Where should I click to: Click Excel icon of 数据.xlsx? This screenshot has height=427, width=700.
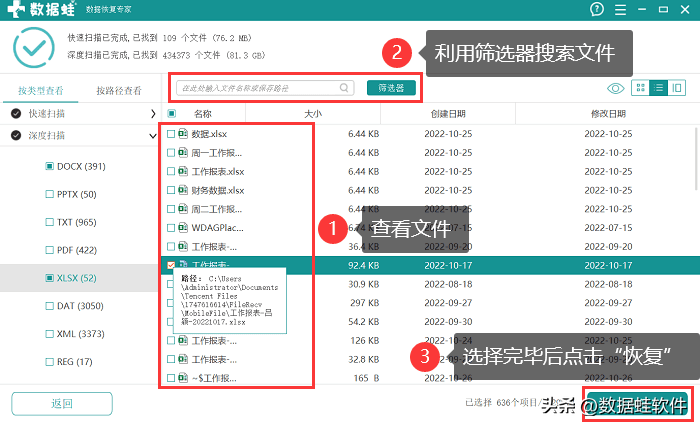183,134
